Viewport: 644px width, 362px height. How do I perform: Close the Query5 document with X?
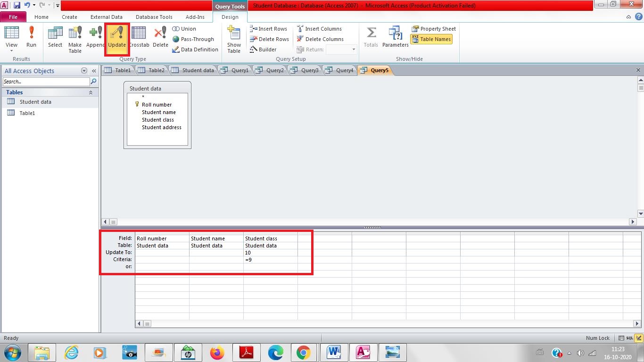[638, 70]
